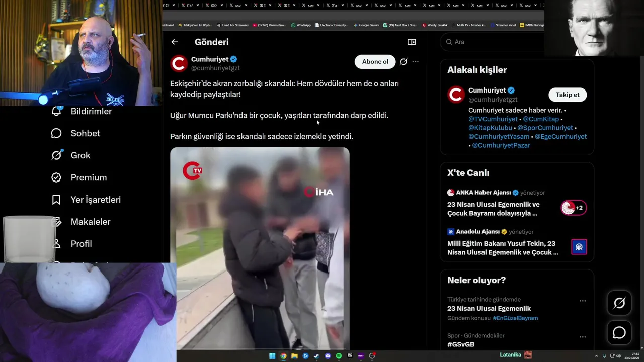Open more options for 23 Nisan trend

pos(583,301)
